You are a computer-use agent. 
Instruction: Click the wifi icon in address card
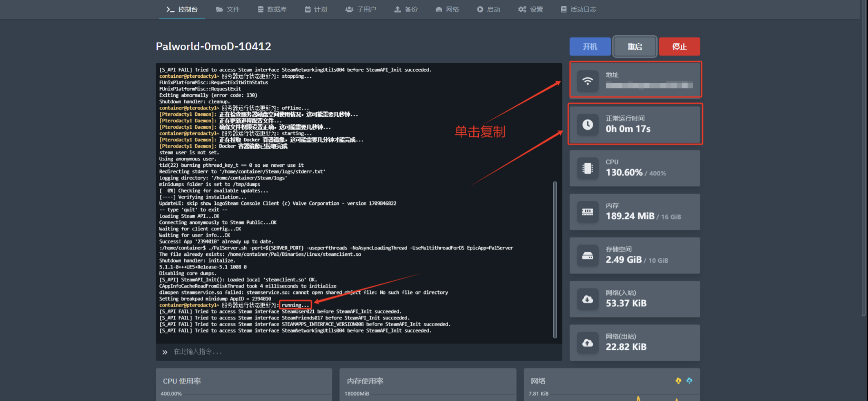(588, 81)
